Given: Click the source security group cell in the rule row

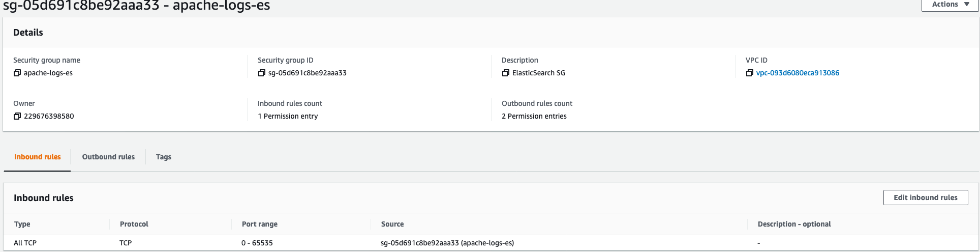Looking at the screenshot, I should click(x=447, y=243).
